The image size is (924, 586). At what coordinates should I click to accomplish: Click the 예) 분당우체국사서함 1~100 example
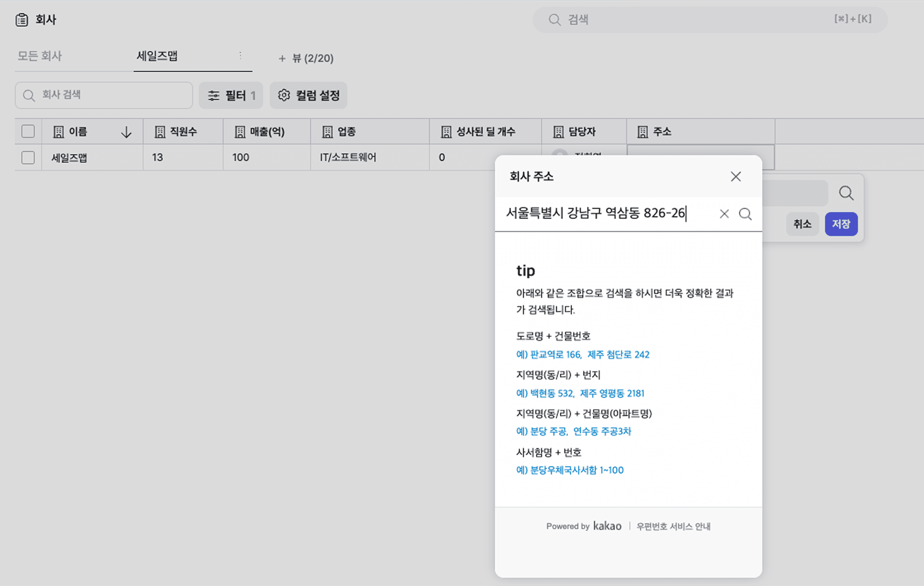570,470
